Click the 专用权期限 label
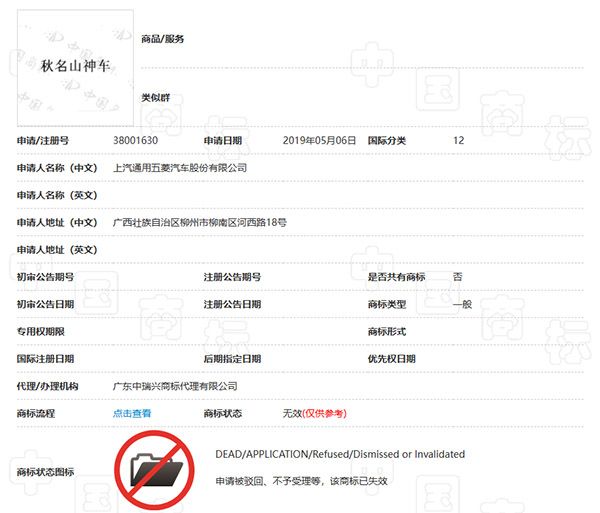The image size is (600, 513). [x=40, y=331]
